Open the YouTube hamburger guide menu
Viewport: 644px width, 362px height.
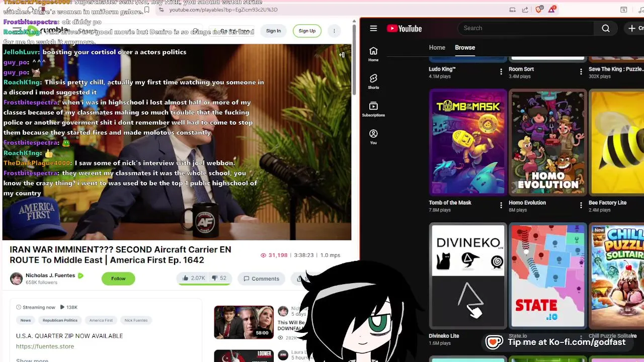coord(373,28)
